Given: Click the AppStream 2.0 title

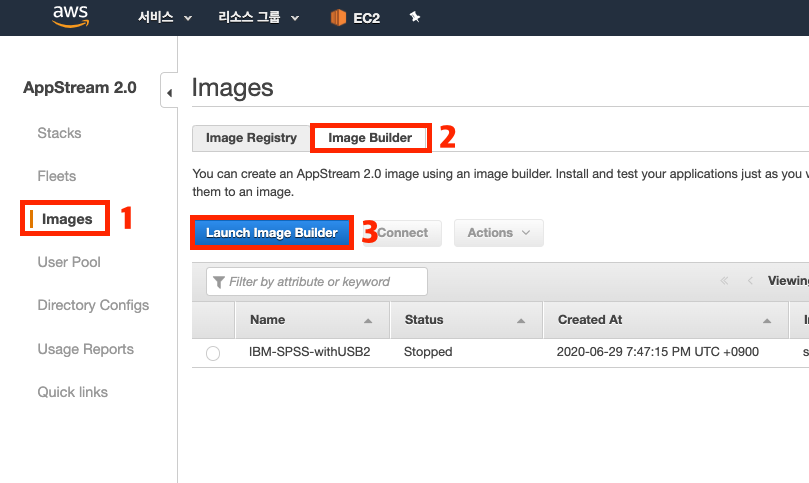Looking at the screenshot, I should [x=80, y=88].
